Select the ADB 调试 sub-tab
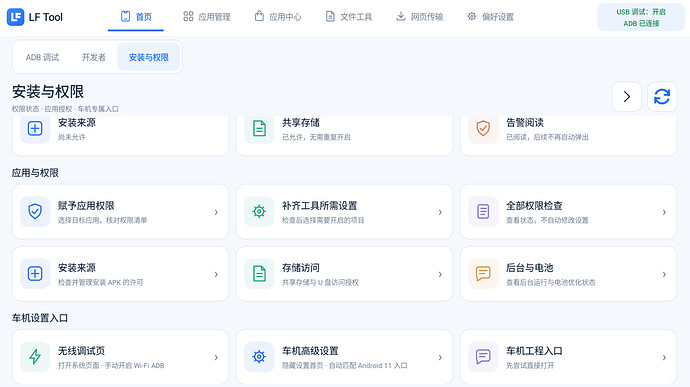Viewport: 690px width, 387px height. point(42,57)
